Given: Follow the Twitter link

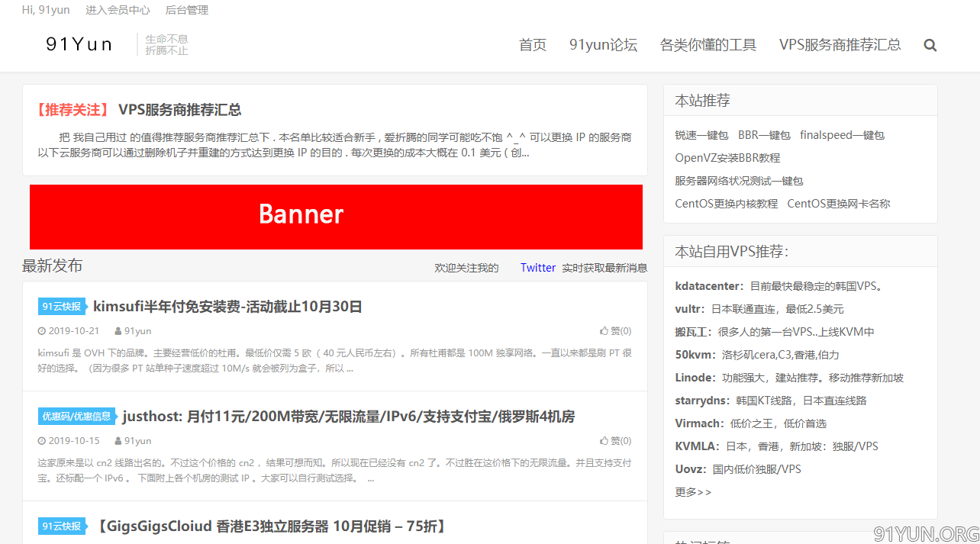Looking at the screenshot, I should (538, 268).
